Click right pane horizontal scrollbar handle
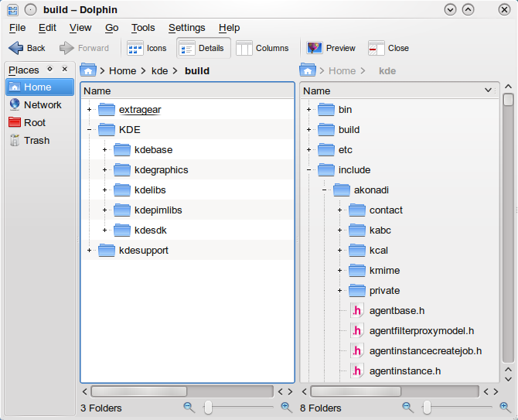This screenshot has width=518, height=420. tap(356, 391)
